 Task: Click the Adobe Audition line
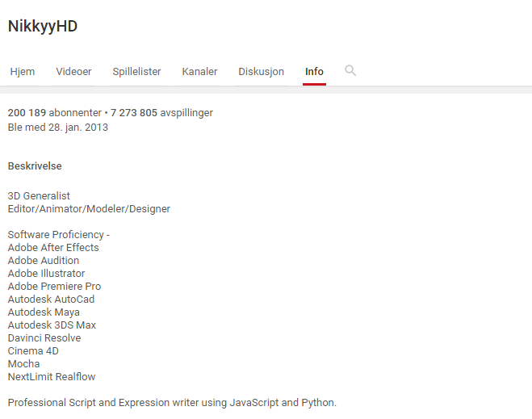pos(44,260)
